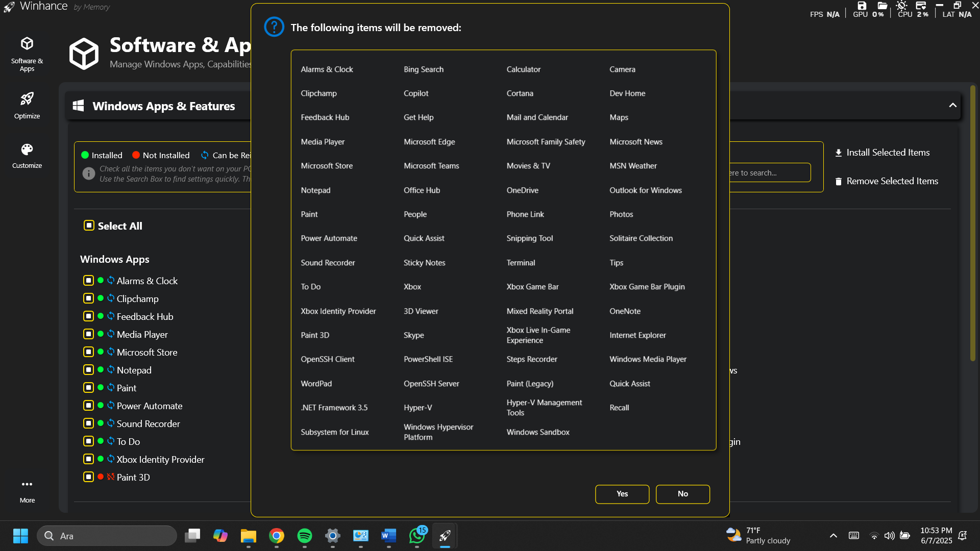
Task: Click the info icon in the legend box
Action: (89, 173)
